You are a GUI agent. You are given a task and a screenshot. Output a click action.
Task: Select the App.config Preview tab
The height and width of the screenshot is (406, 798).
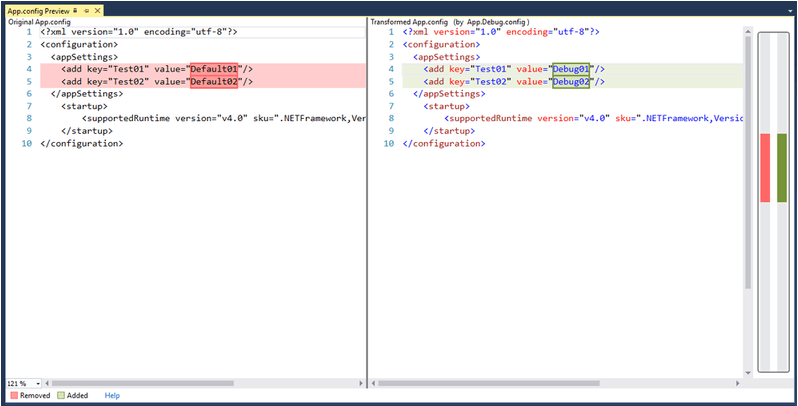38,9
